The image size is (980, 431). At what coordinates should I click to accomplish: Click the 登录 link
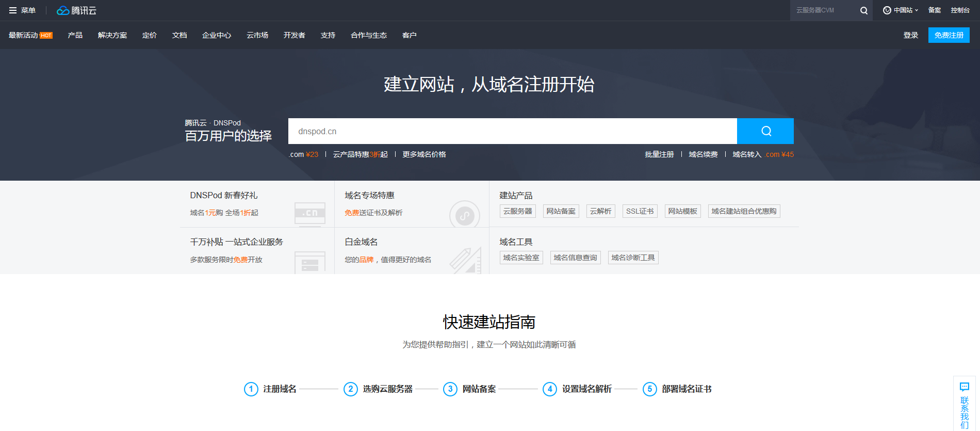click(x=910, y=35)
